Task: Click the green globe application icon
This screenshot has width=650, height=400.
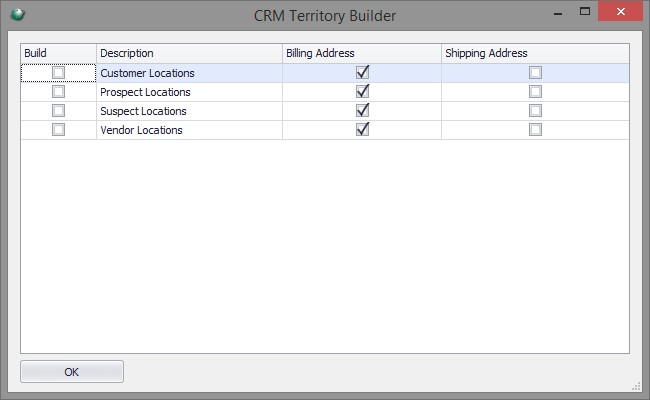Action: [x=17, y=15]
